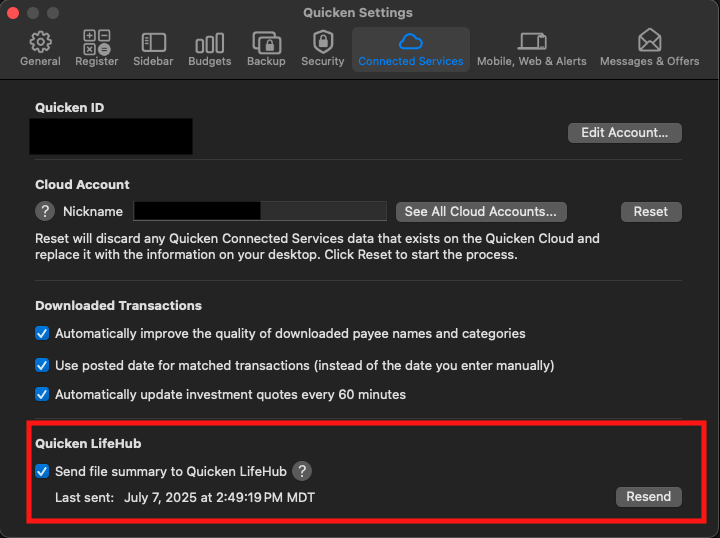Switch to the Register settings tab
Image resolution: width=720 pixels, height=538 pixels.
click(96, 49)
